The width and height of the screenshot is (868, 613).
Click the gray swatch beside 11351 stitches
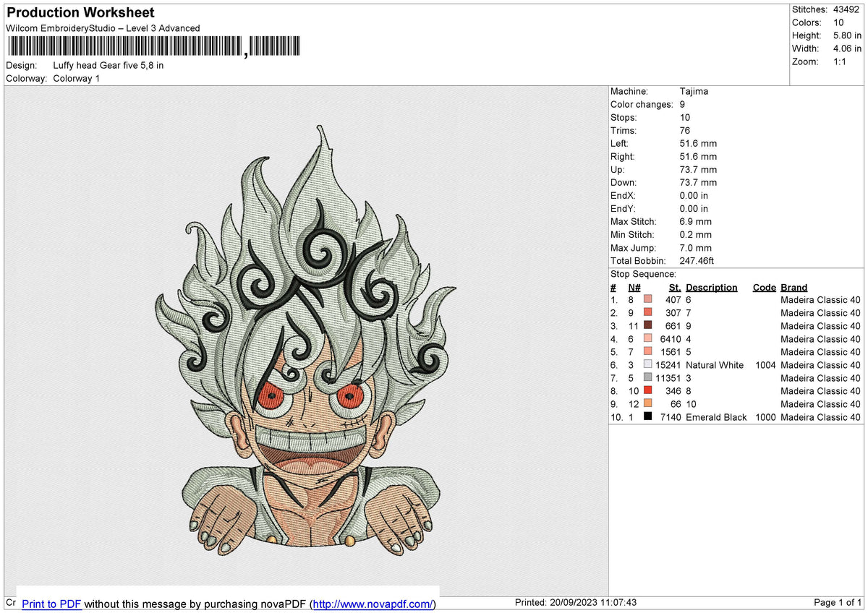coord(647,377)
